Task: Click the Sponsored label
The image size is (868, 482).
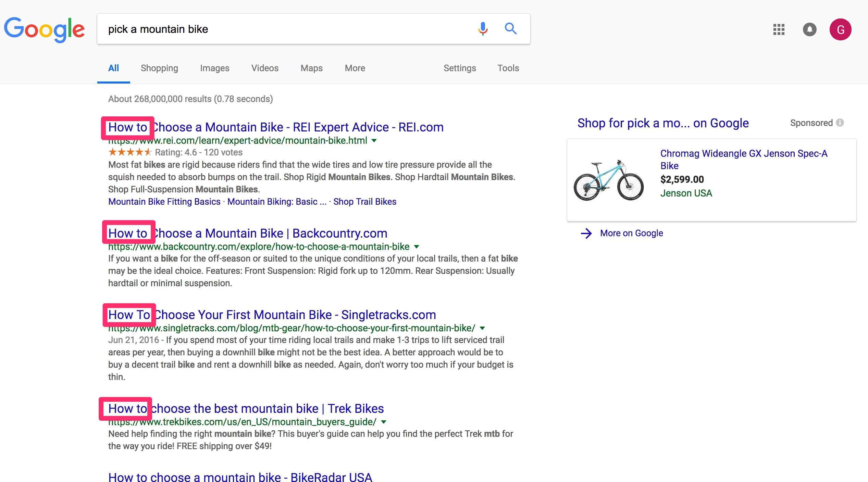Action: 811,123
